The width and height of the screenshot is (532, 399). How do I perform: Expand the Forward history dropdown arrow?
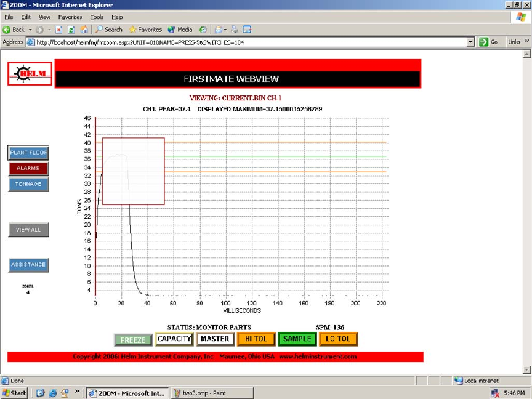pos(49,30)
